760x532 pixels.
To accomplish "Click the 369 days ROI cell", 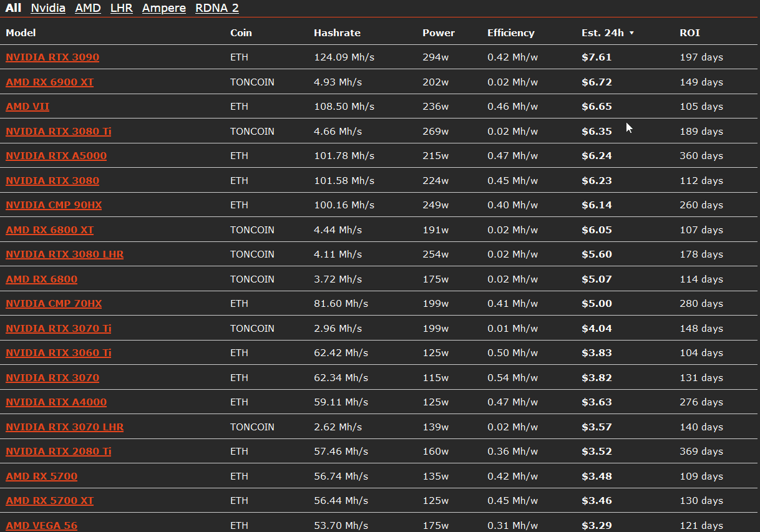I will [701, 451].
